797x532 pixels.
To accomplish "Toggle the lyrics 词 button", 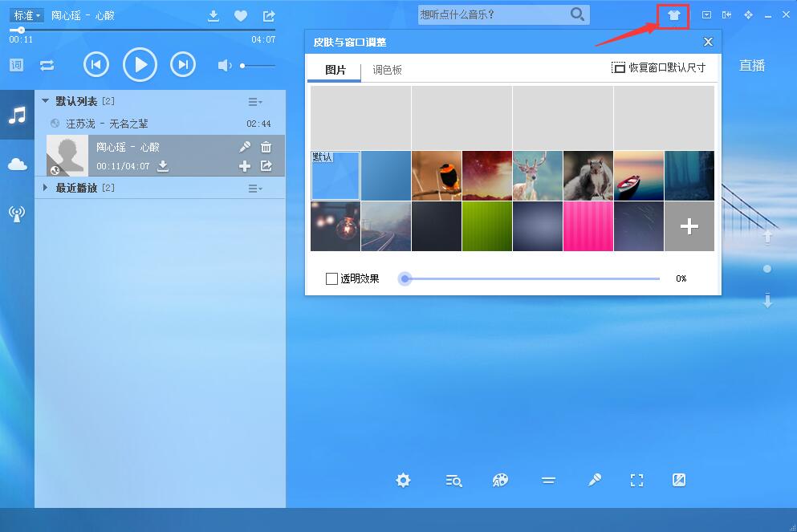I will coord(16,65).
